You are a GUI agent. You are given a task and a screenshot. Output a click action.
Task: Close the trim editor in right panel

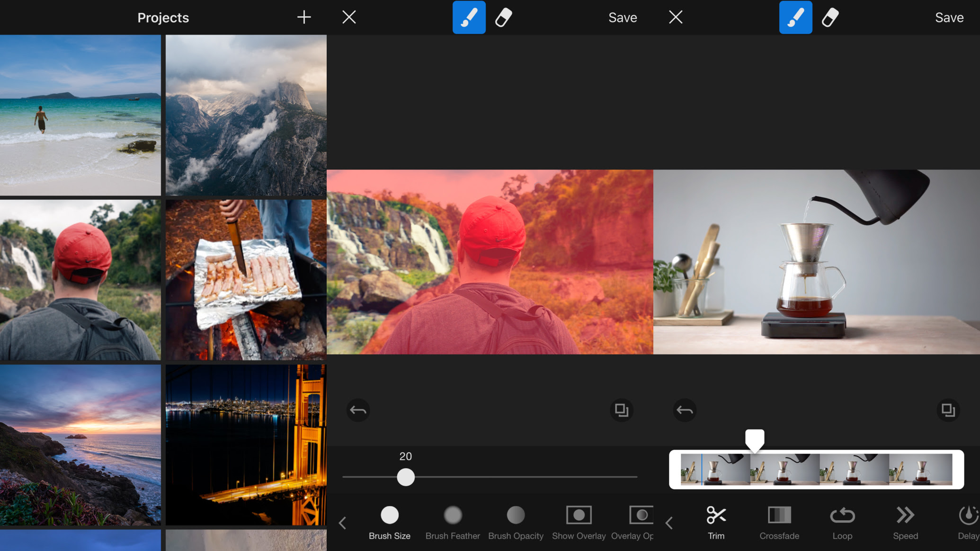pos(676,18)
